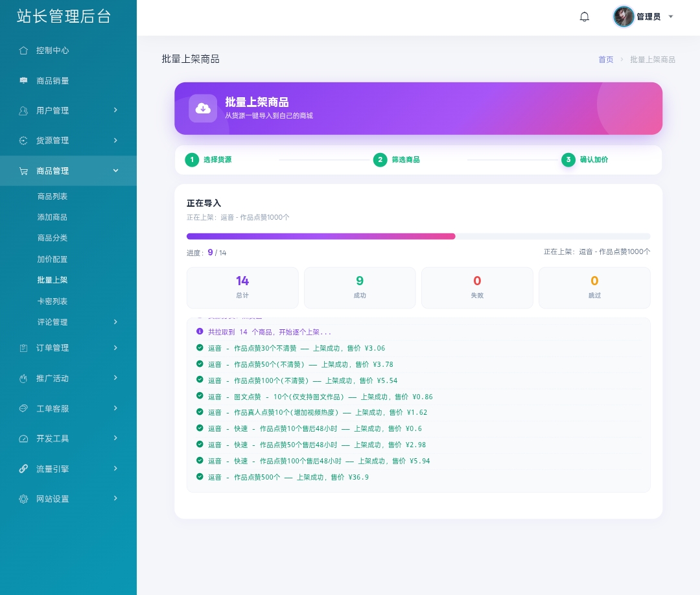Screen dimensions: 700x595
Task: Click step 3 circle 确认加价
Action: point(568,159)
